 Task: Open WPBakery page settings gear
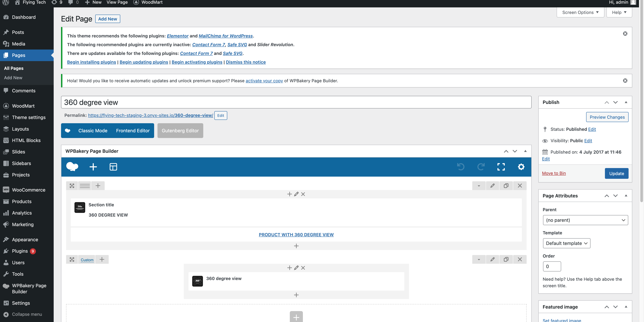(521, 167)
